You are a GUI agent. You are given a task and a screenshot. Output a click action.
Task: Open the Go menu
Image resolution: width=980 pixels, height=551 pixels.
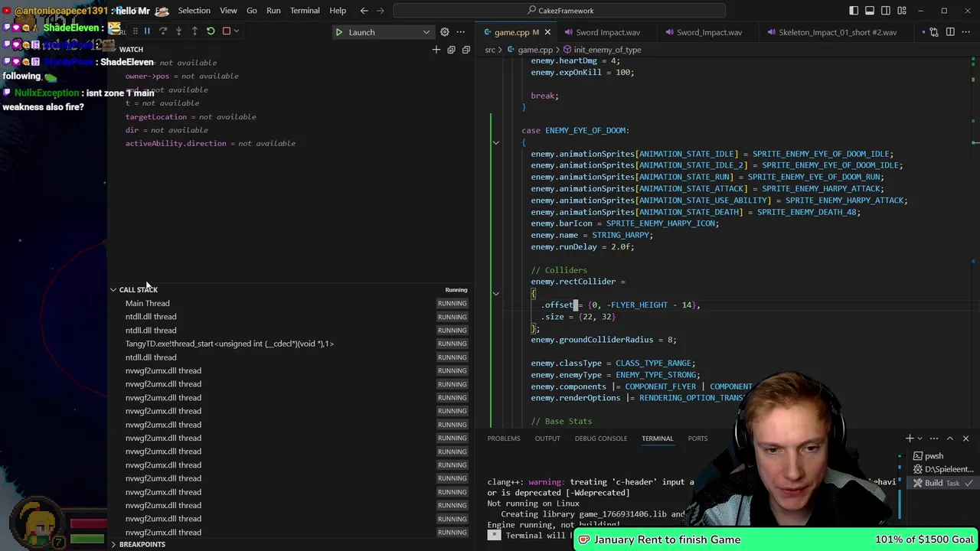point(252,11)
